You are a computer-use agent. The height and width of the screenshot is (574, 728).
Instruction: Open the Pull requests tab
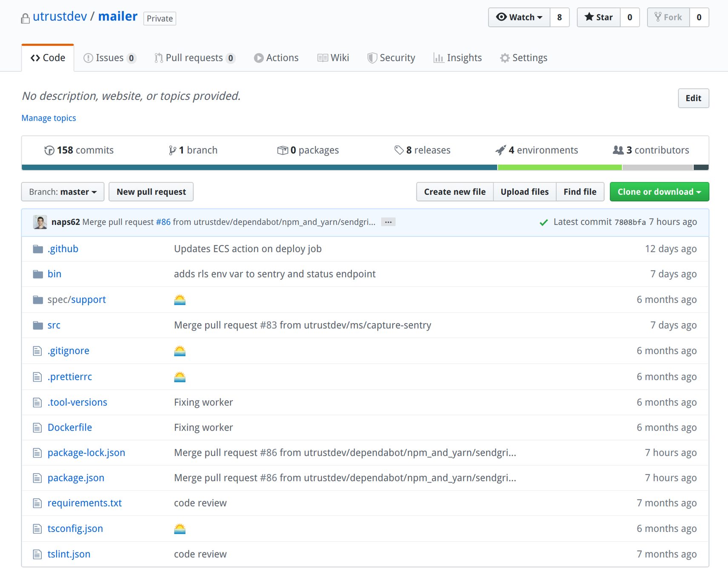(x=195, y=58)
